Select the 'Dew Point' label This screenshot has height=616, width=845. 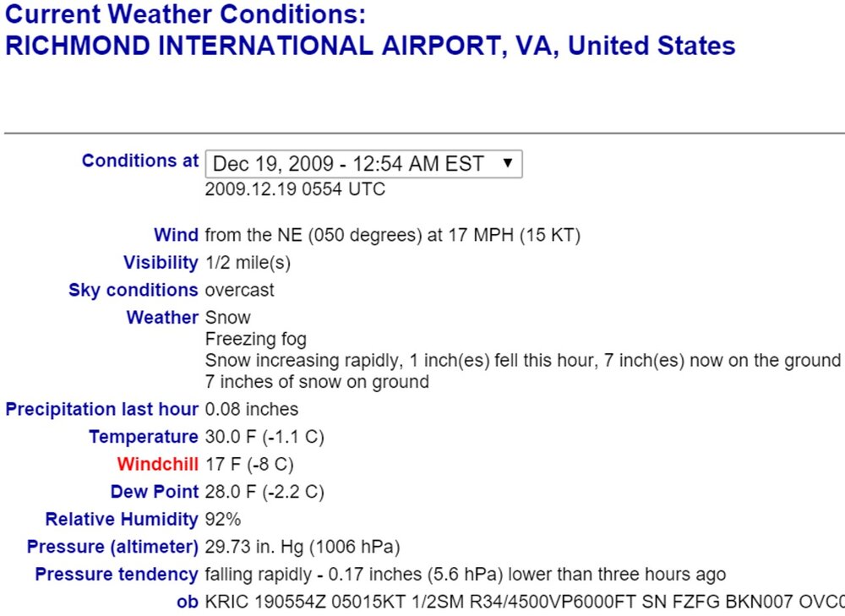click(x=155, y=492)
